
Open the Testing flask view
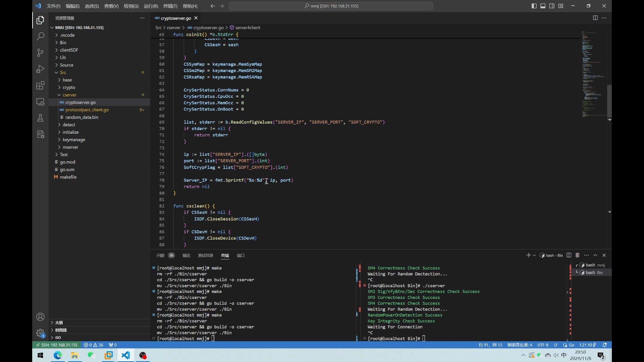pos(40,118)
